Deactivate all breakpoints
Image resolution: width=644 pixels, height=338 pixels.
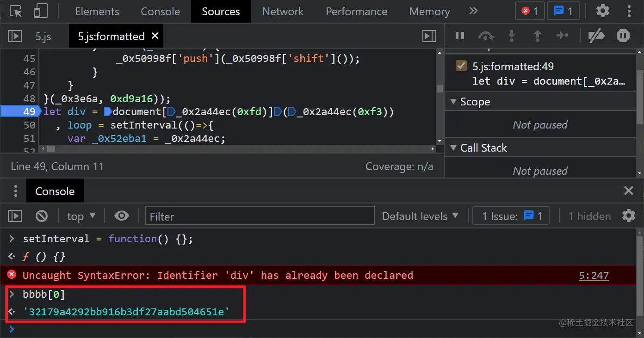coord(596,36)
